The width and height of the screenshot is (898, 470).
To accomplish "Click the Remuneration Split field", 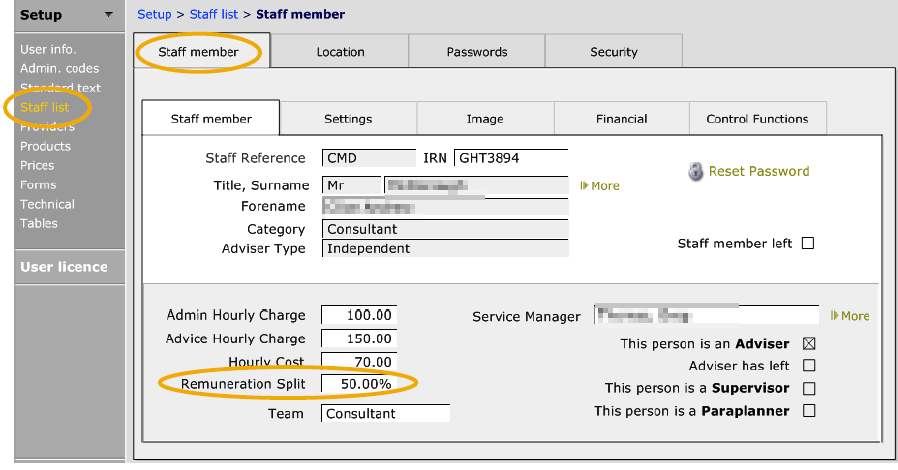I will pos(359,384).
